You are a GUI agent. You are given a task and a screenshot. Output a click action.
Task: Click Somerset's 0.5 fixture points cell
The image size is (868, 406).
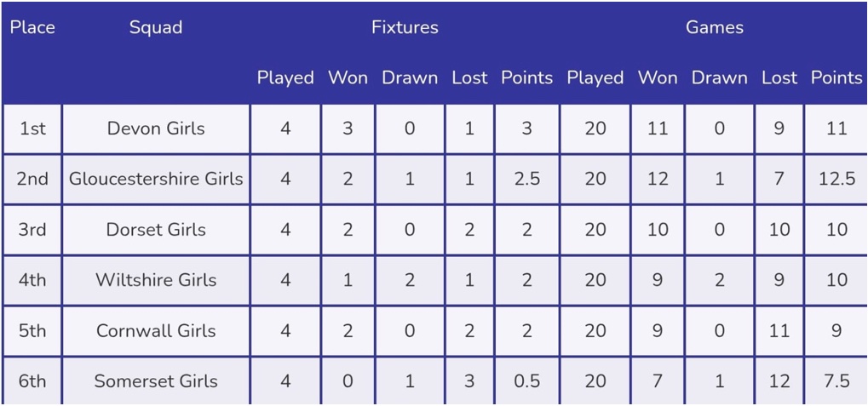tap(526, 381)
